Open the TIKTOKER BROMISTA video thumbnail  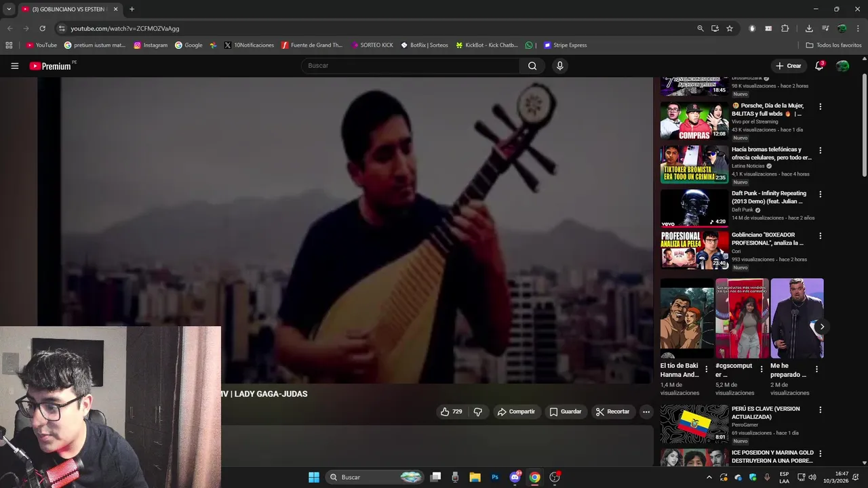point(694,164)
